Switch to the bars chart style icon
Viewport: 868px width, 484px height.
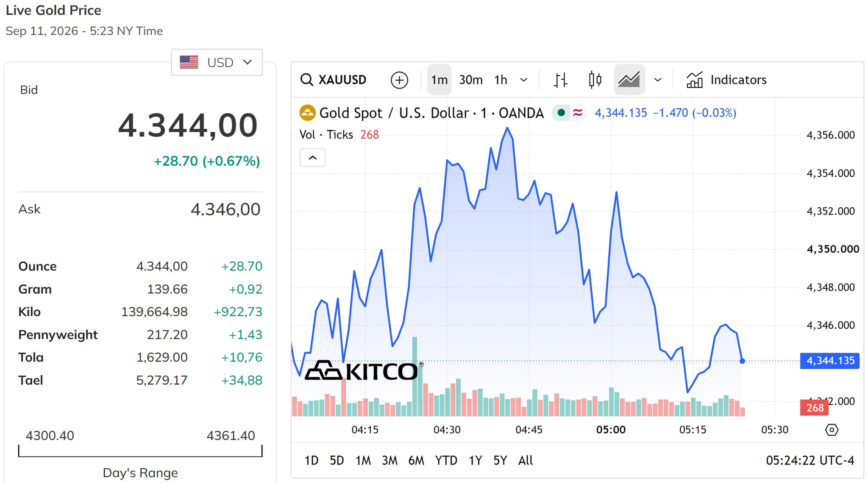(x=560, y=80)
